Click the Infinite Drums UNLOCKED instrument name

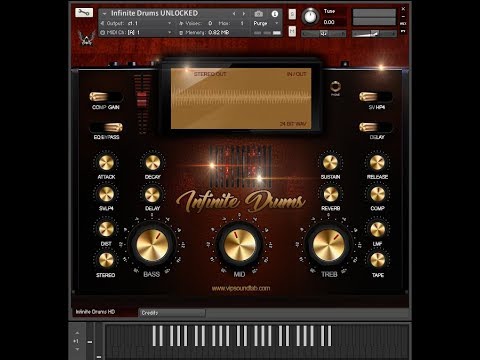point(154,13)
